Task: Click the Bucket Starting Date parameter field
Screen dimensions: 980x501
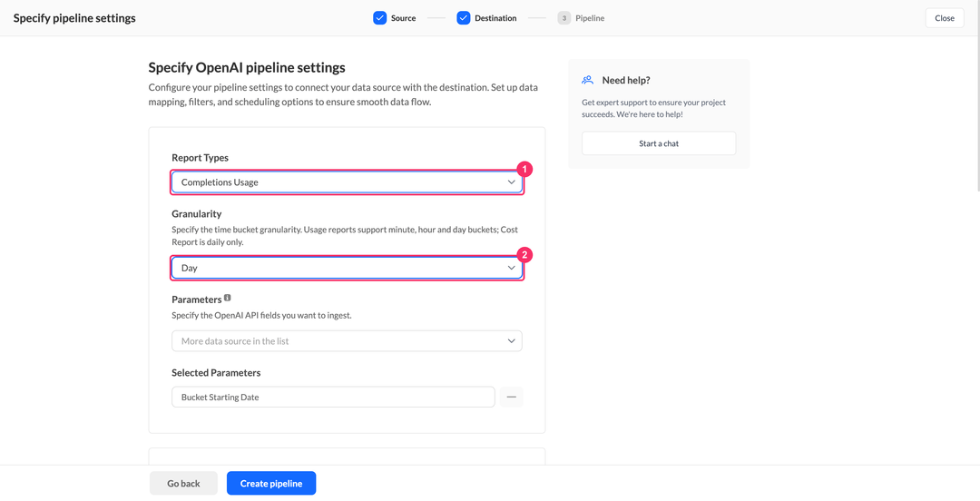Action: [333, 398]
